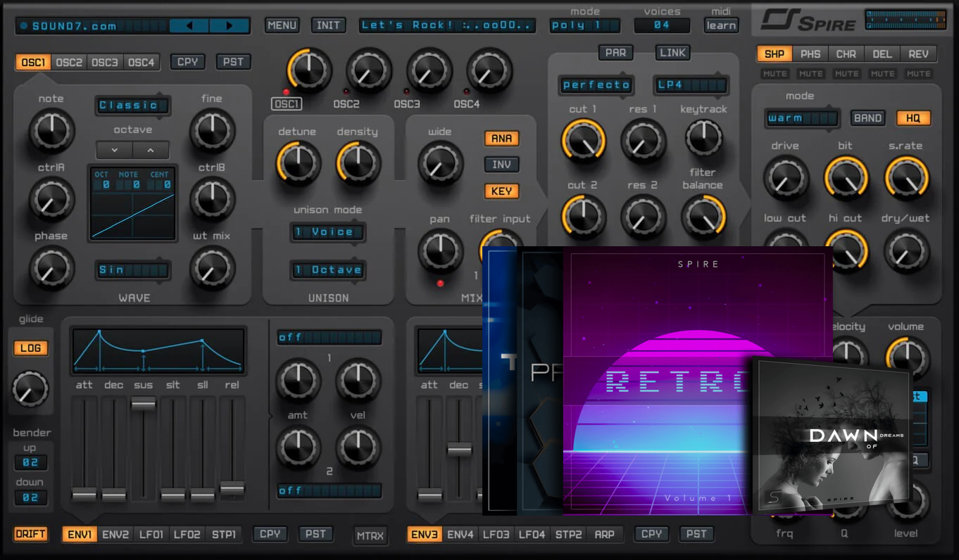This screenshot has height=560, width=959.
Task: Click the res 2 knob
Action: point(644,217)
